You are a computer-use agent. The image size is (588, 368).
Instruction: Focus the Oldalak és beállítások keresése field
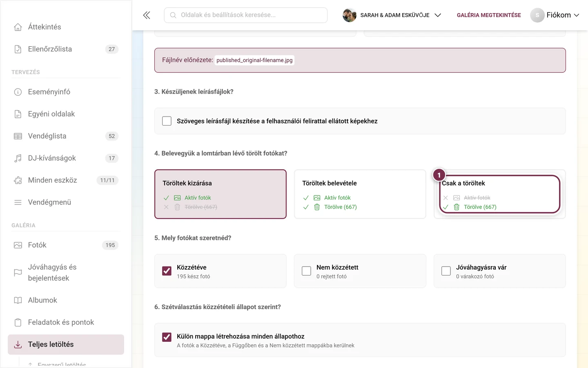point(246,15)
